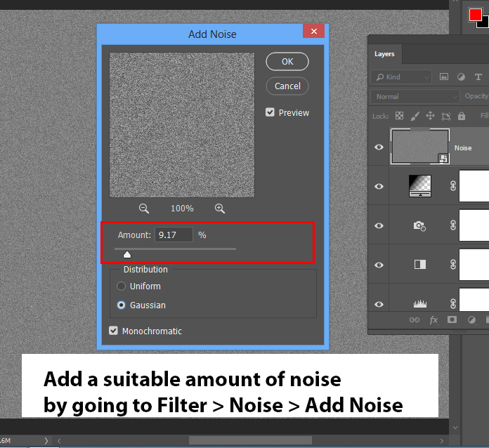This screenshot has width=489, height=448.
Task: Click the 100% zoom text in dialog
Action: pyautogui.click(x=182, y=209)
